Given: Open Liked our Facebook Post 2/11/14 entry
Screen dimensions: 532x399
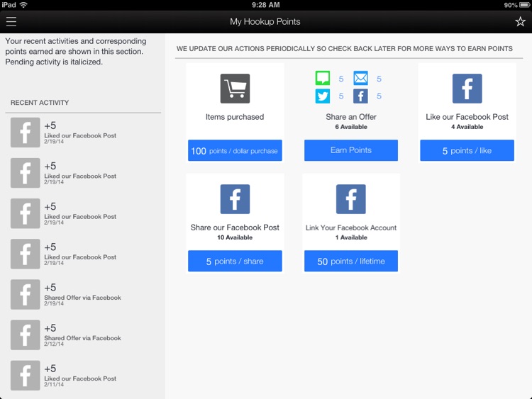Looking at the screenshot, I should click(x=79, y=376).
